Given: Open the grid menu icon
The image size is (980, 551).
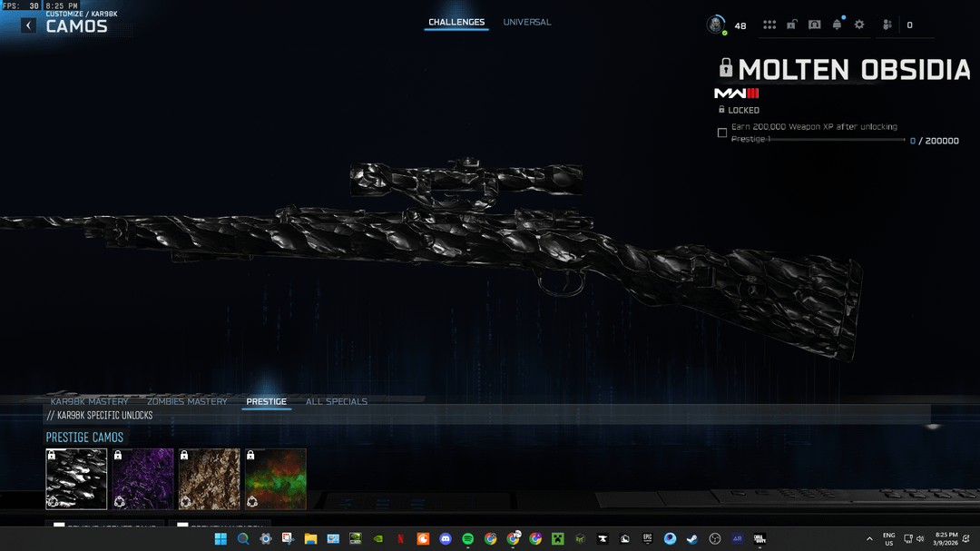Looking at the screenshot, I should pyautogui.click(x=769, y=25).
